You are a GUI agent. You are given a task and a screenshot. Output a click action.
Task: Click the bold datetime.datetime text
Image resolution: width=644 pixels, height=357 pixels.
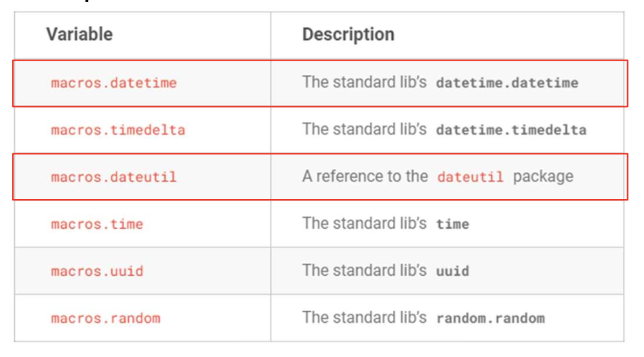pos(507,83)
